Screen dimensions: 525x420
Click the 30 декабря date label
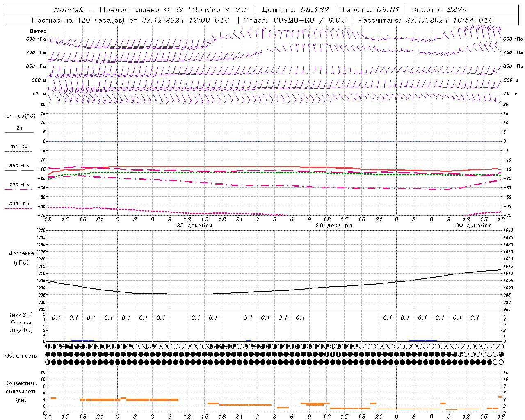pyautogui.click(x=473, y=226)
